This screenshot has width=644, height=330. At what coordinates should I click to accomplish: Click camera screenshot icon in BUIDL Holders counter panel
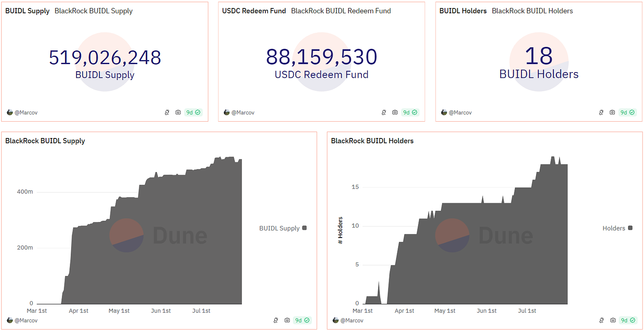[x=612, y=112]
